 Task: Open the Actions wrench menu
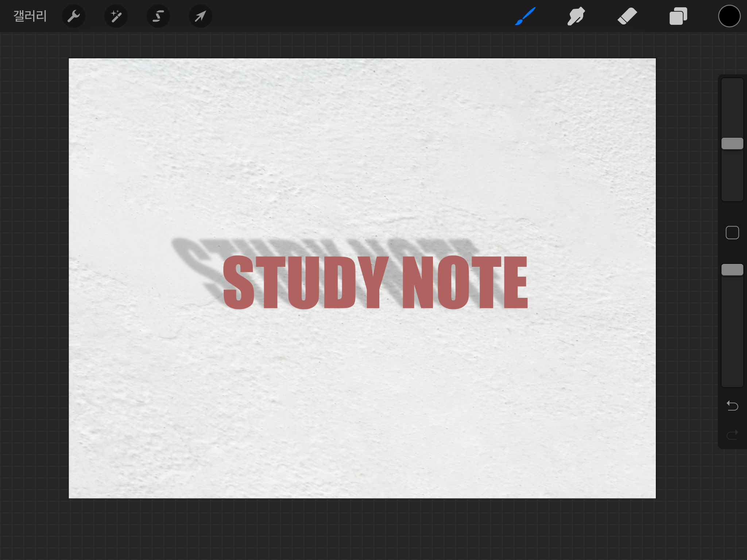pos(74,16)
